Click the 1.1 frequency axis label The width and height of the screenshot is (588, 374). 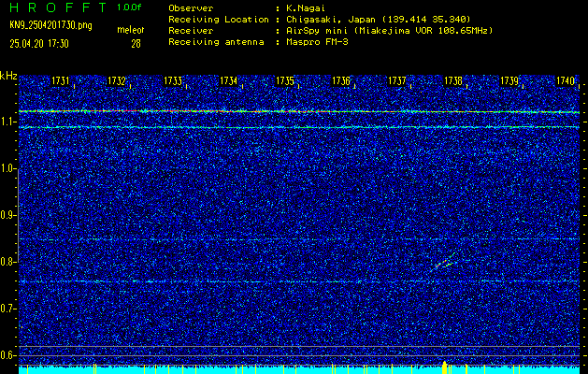tap(7, 122)
